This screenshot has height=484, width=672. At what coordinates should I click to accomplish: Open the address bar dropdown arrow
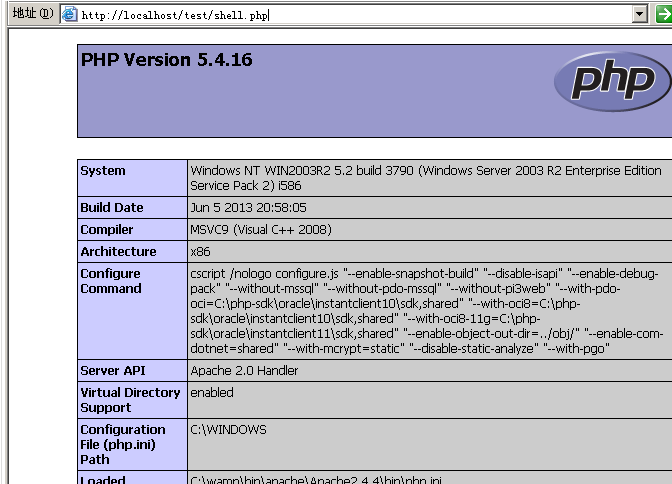tap(639, 14)
